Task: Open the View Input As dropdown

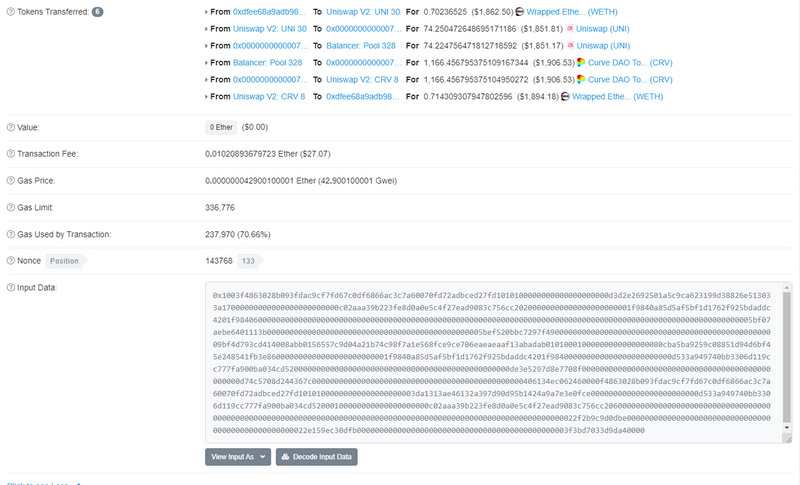Action: (237, 457)
